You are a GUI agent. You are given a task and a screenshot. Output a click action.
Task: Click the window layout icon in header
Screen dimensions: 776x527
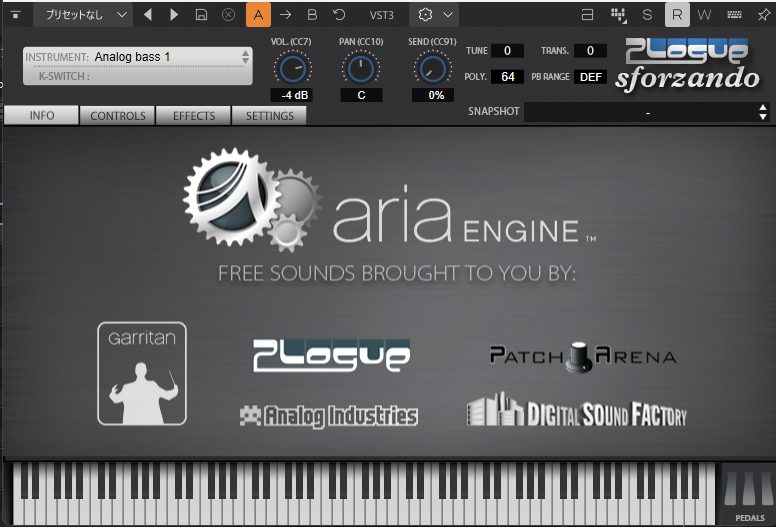587,15
